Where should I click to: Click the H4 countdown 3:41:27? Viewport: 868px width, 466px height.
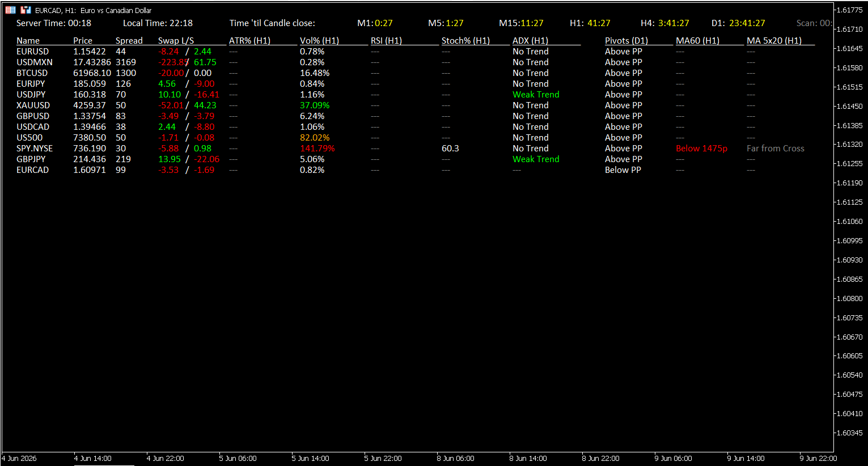[674, 23]
